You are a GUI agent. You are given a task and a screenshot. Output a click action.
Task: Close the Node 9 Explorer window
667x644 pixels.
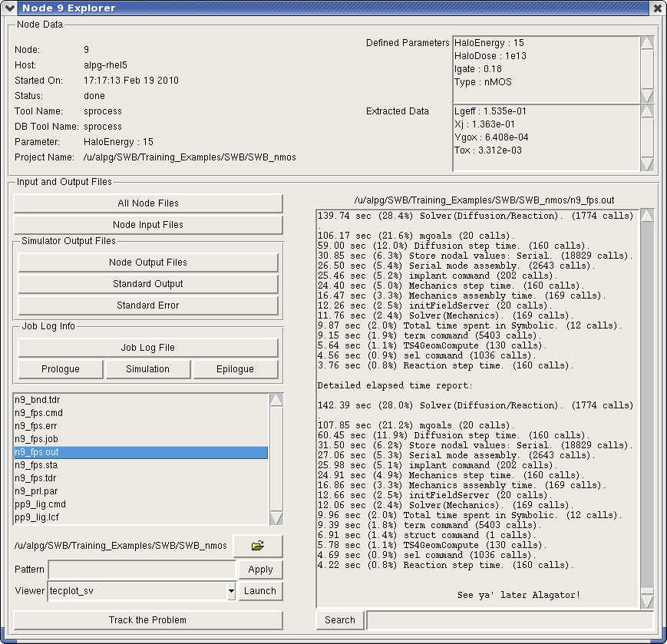(657, 8)
